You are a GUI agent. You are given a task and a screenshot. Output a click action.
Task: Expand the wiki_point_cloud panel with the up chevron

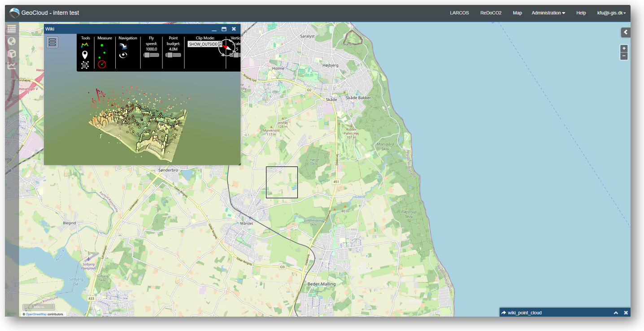616,313
